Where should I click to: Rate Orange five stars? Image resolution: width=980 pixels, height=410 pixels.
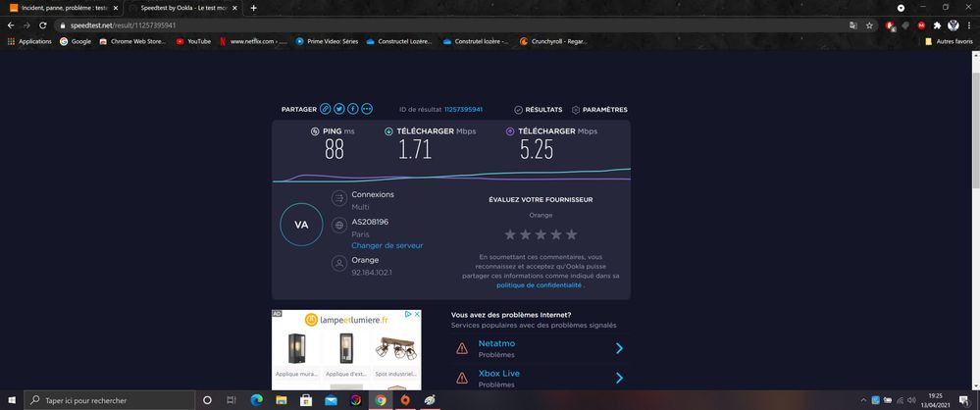pyautogui.click(x=571, y=234)
